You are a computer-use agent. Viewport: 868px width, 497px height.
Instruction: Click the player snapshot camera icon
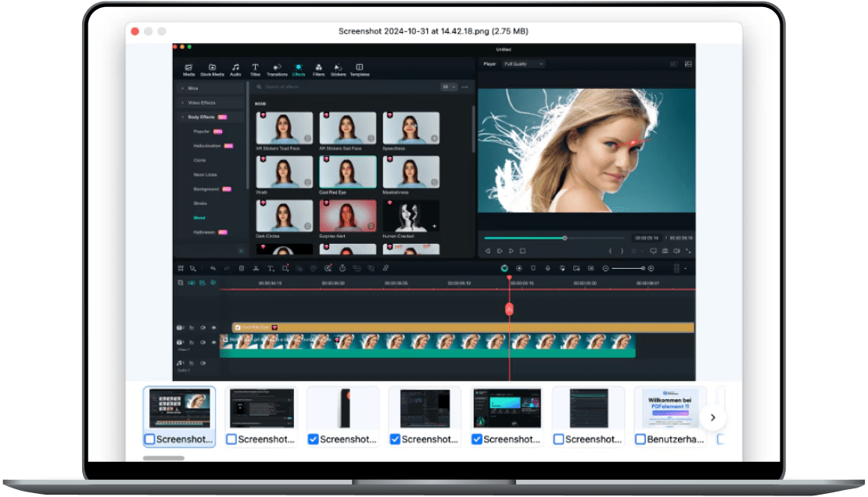pyautogui.click(x=665, y=251)
